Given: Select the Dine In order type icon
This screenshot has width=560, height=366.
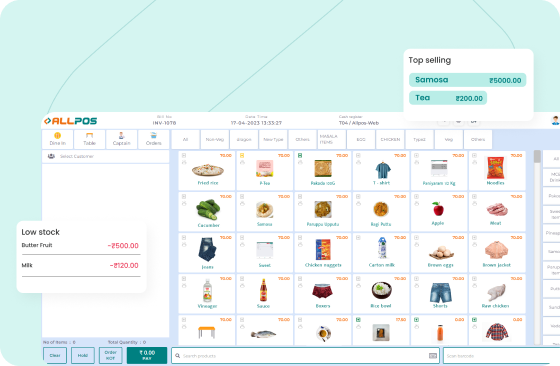Looking at the screenshot, I should click(58, 136).
